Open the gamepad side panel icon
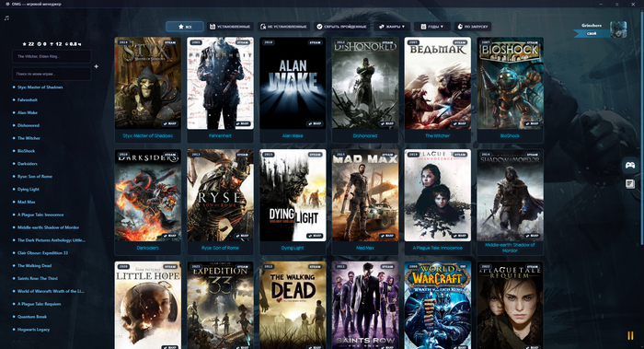This screenshot has height=349, width=644. click(629, 165)
